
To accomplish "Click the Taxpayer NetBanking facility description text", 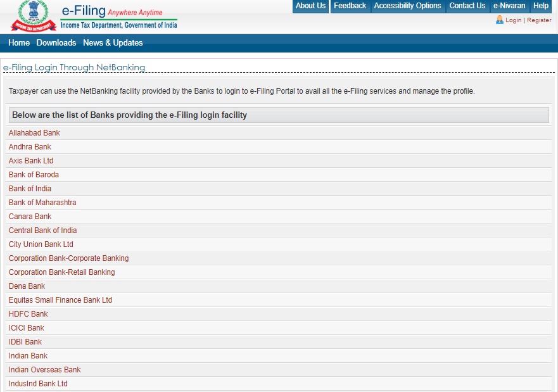I will click(242, 91).
